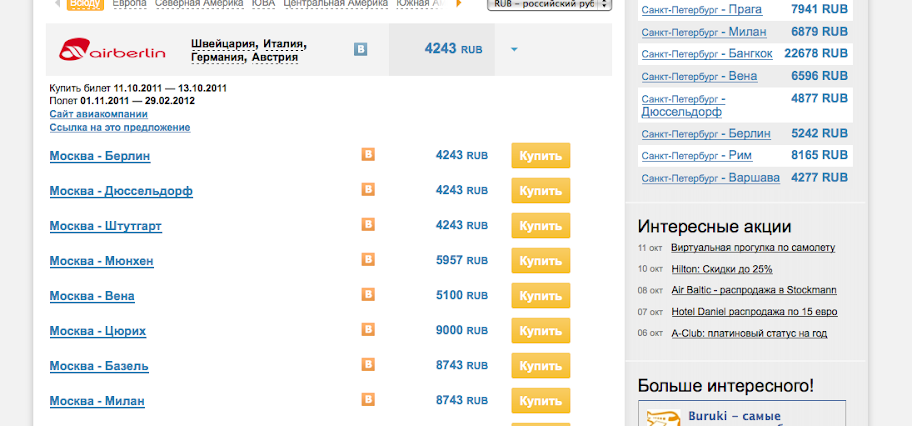Click orange B icon for Москва - Вена
The image size is (912, 426).
368,294
